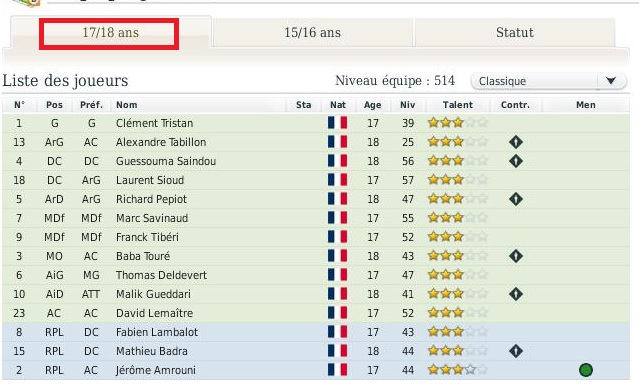Open the 15/16 ans tab
Viewport: 639px width, 388px height.
pos(313,33)
